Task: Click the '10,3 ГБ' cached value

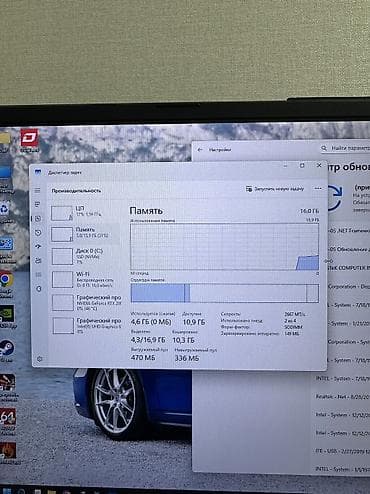Action: pyautogui.click(x=183, y=340)
